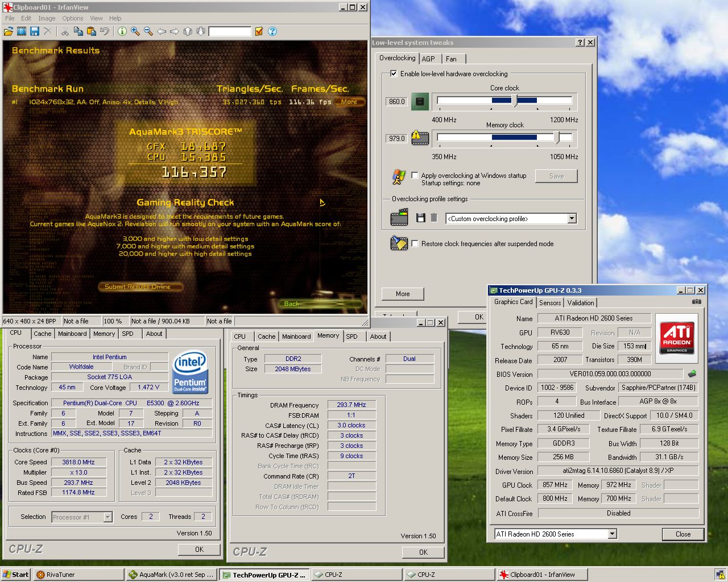
Task: Click the up arrow page icon in IrfanView
Action: [188, 31]
